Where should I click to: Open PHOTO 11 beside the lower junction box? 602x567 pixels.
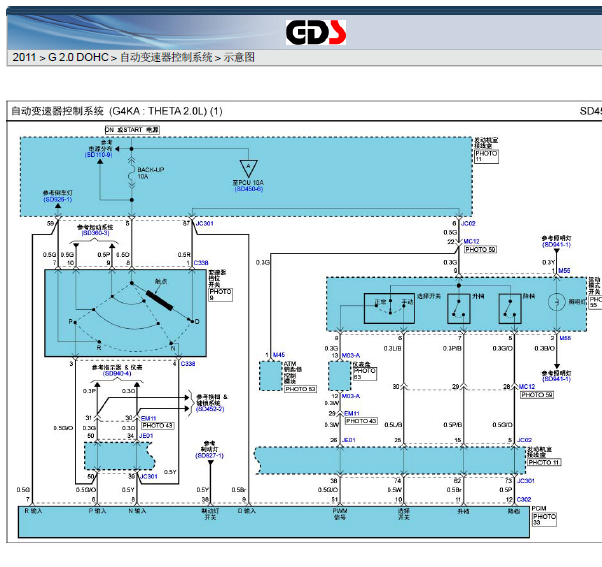coord(544,463)
